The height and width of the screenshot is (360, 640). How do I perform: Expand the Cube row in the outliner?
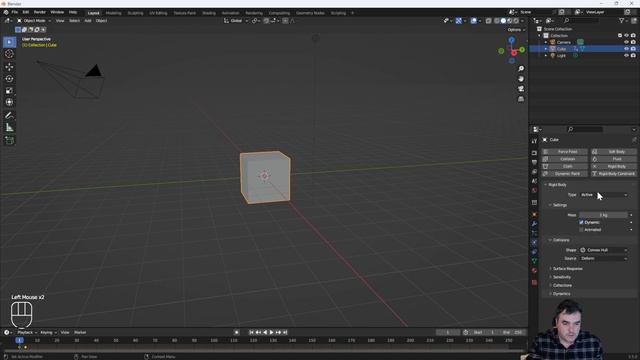[546, 49]
